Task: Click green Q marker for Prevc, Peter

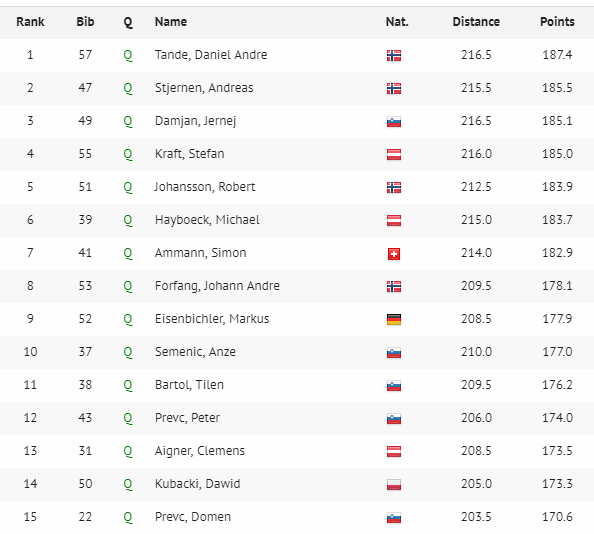Action: (x=128, y=418)
